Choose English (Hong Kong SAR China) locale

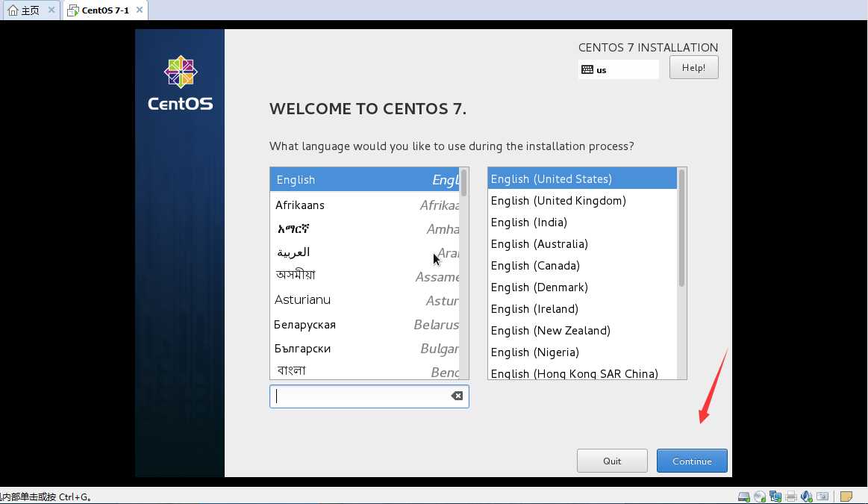coord(582,372)
